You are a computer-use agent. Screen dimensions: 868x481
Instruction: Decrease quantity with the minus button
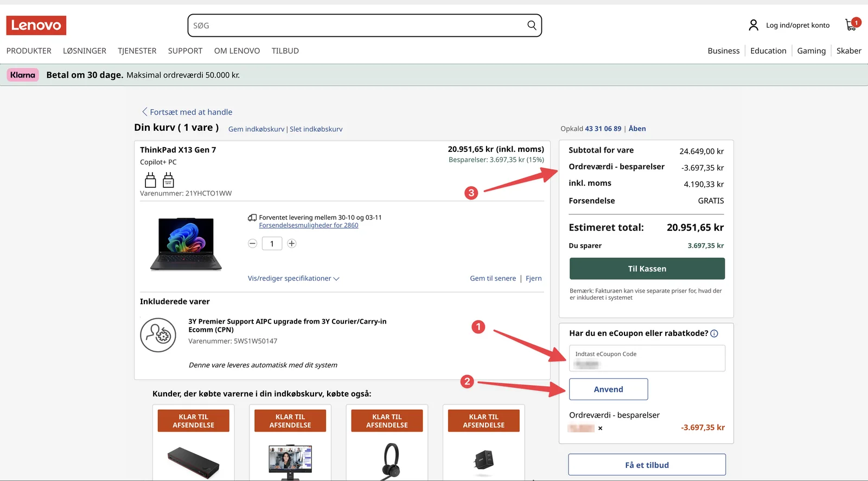click(x=252, y=244)
